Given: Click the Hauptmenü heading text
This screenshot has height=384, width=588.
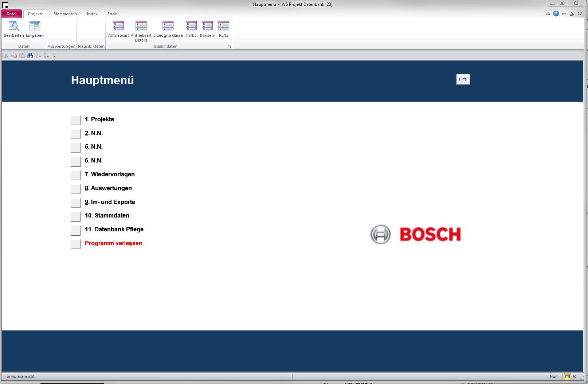Looking at the screenshot, I should (x=102, y=80).
